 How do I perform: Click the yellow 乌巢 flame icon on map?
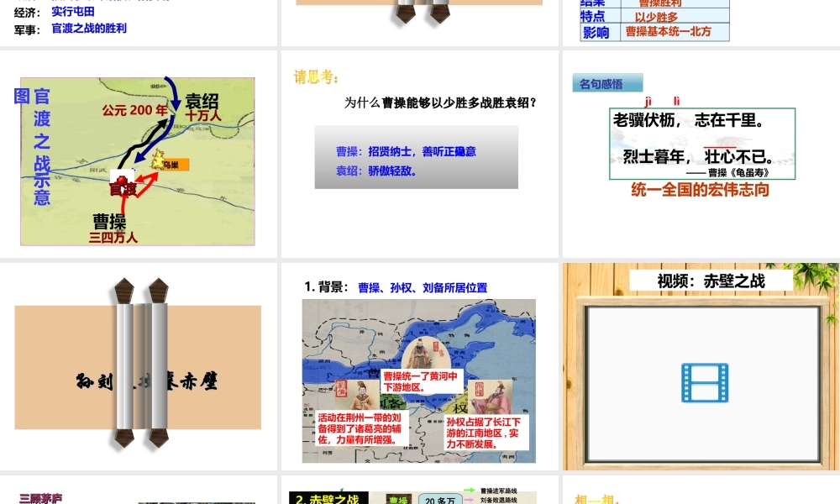[157, 160]
